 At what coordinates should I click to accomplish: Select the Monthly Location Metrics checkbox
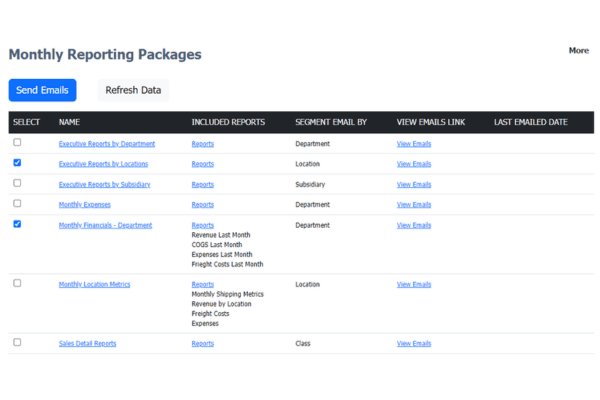pyautogui.click(x=17, y=283)
